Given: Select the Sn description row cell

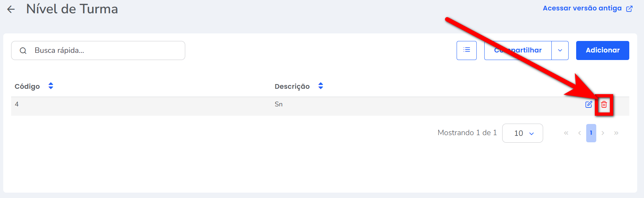Looking at the screenshot, I should pyautogui.click(x=279, y=104).
